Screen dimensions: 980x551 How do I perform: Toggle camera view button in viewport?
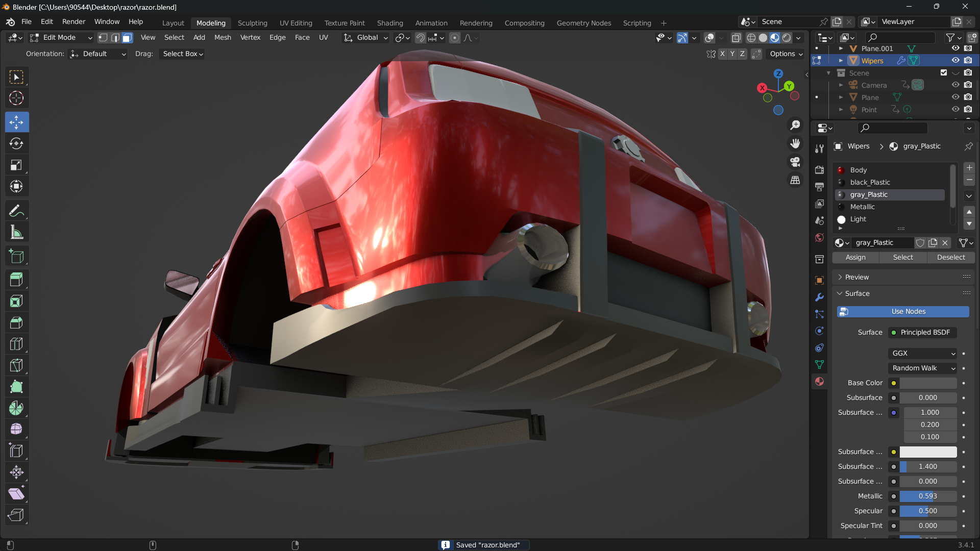click(x=795, y=162)
